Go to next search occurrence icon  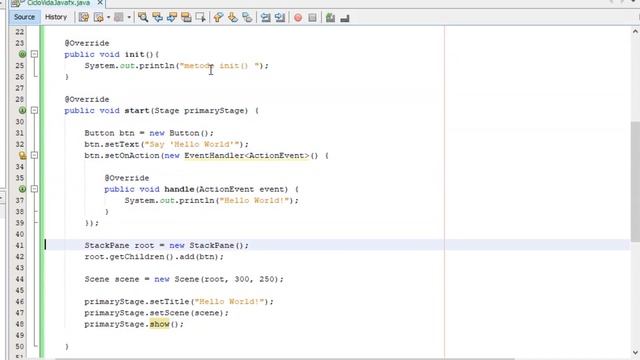click(x=172, y=18)
